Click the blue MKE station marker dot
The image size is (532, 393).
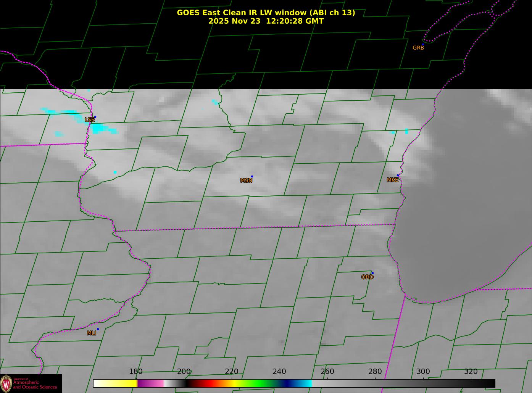point(398,176)
